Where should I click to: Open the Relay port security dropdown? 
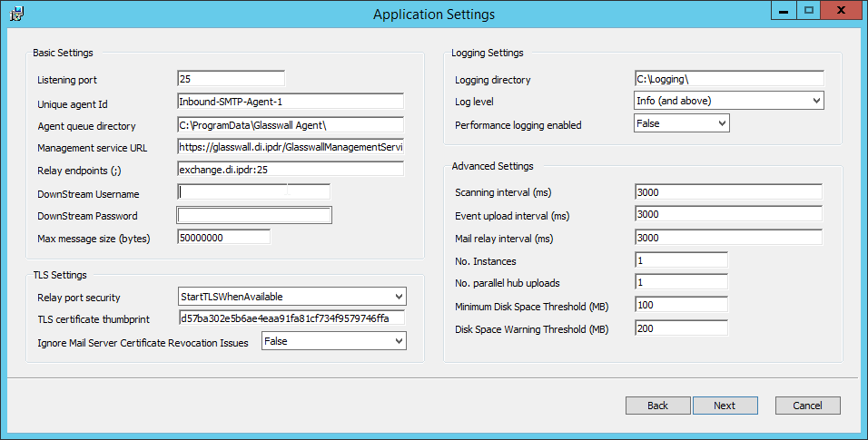(x=291, y=297)
